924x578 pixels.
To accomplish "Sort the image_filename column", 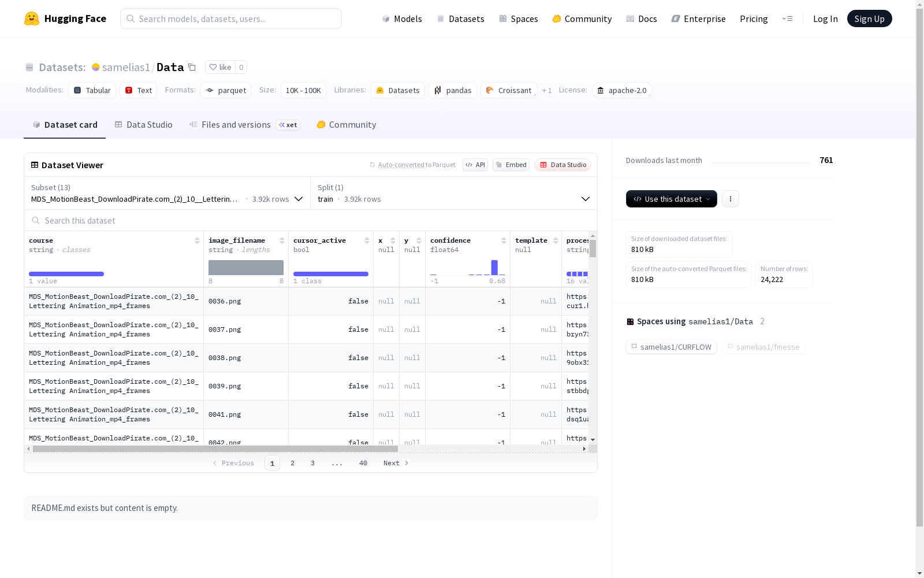I will (x=282, y=240).
